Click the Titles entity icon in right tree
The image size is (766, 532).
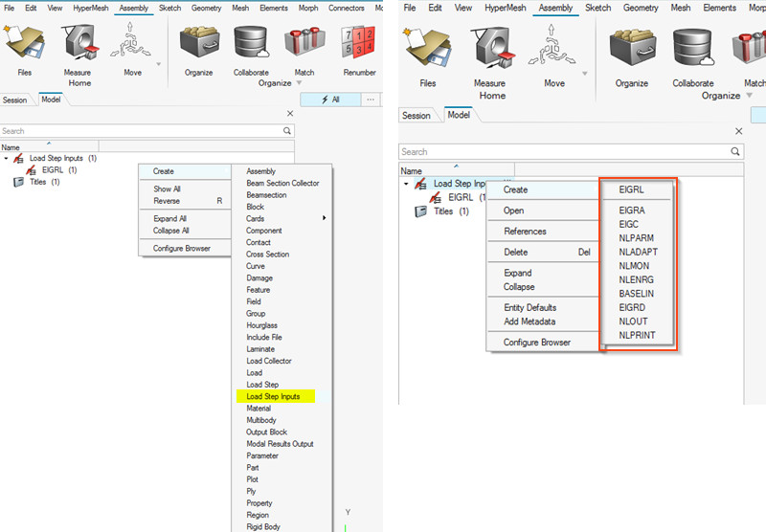420,211
